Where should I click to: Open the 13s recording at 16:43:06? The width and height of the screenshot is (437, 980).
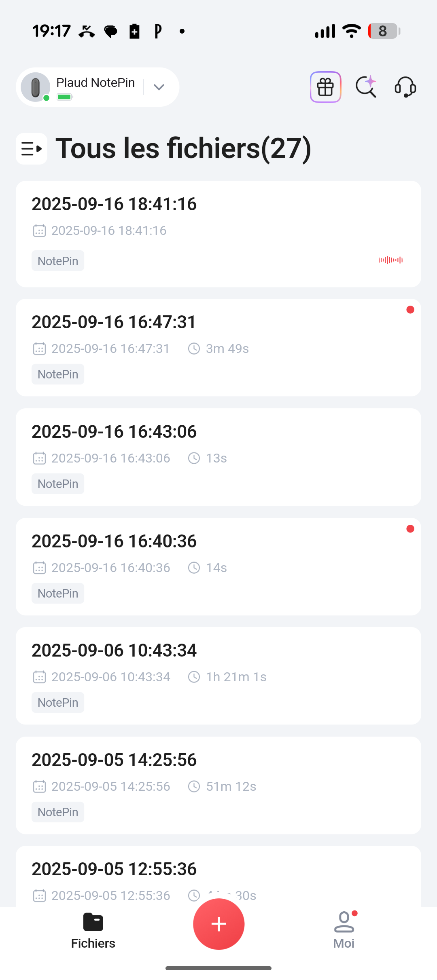coord(218,457)
